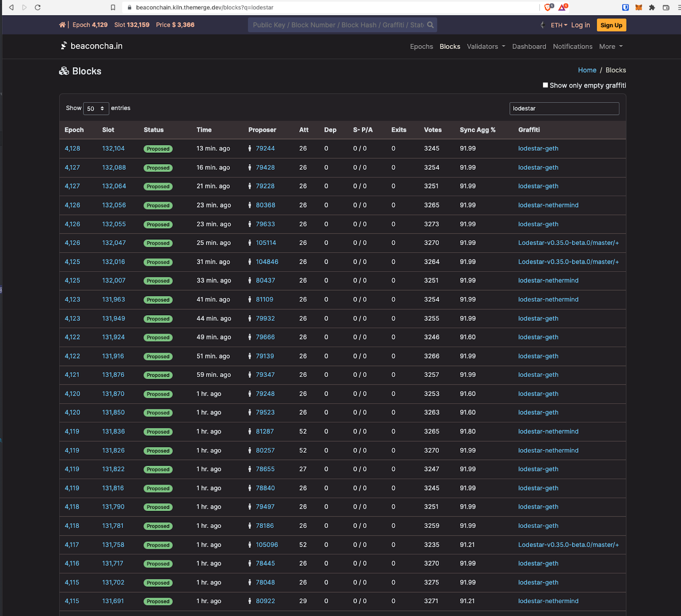This screenshot has height=616, width=681.
Task: Click "33 min. ago" time for slot 132,007
Action: pos(214,280)
